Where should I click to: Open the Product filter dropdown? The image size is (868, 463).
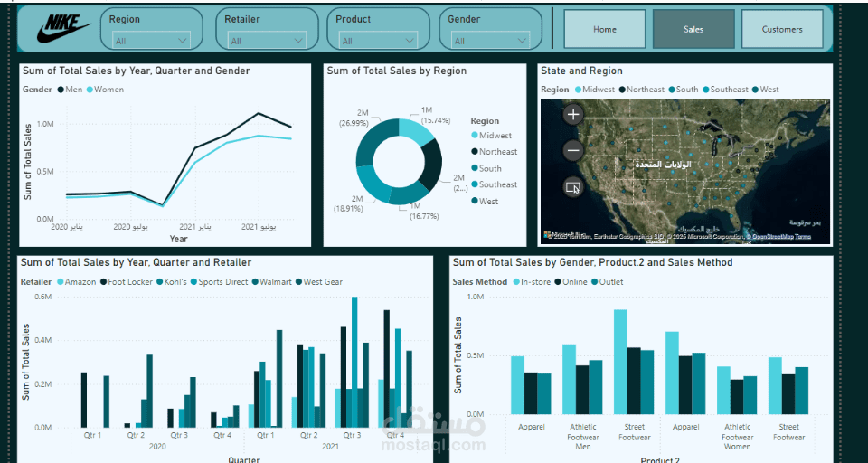click(378, 41)
